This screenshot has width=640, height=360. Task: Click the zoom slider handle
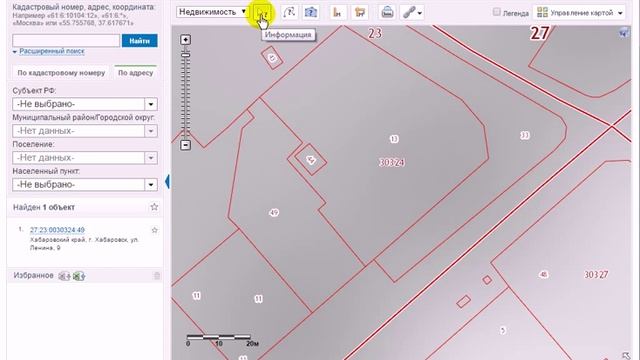[x=185, y=55]
